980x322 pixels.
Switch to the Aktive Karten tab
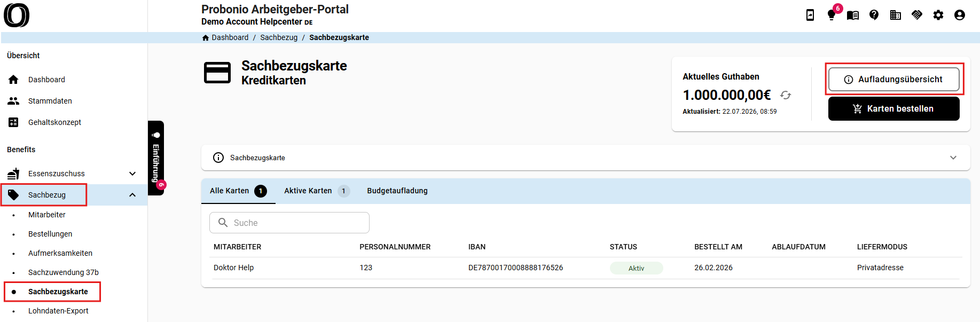(x=317, y=191)
